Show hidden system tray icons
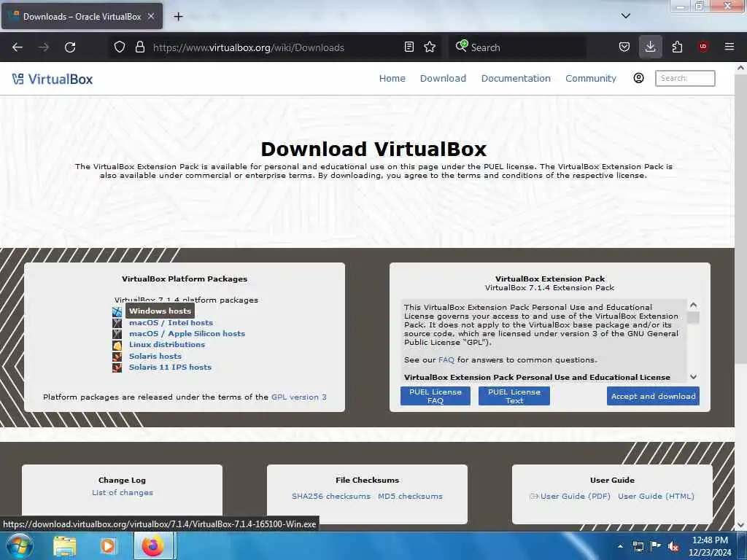 click(620, 545)
